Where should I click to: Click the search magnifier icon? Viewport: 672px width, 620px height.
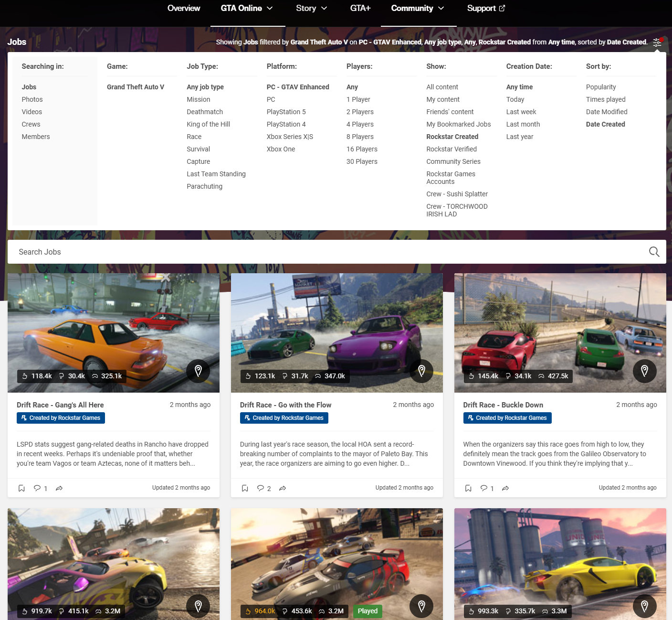point(654,252)
